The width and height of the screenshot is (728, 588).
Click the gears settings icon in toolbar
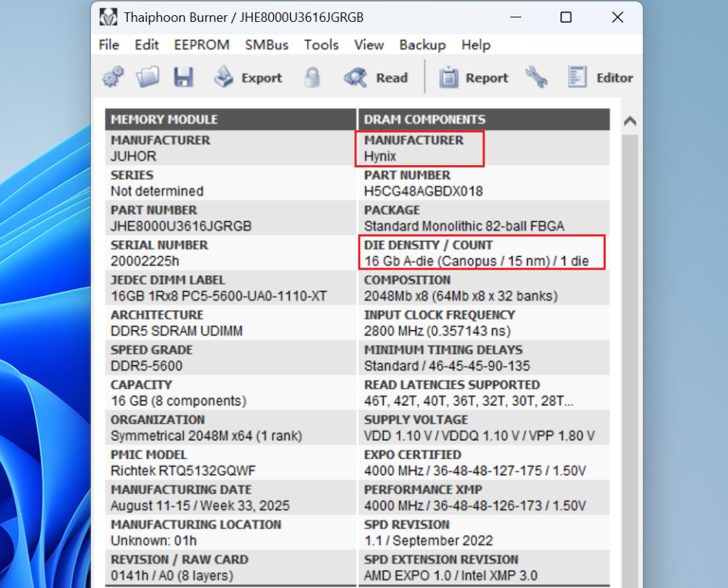click(x=113, y=77)
